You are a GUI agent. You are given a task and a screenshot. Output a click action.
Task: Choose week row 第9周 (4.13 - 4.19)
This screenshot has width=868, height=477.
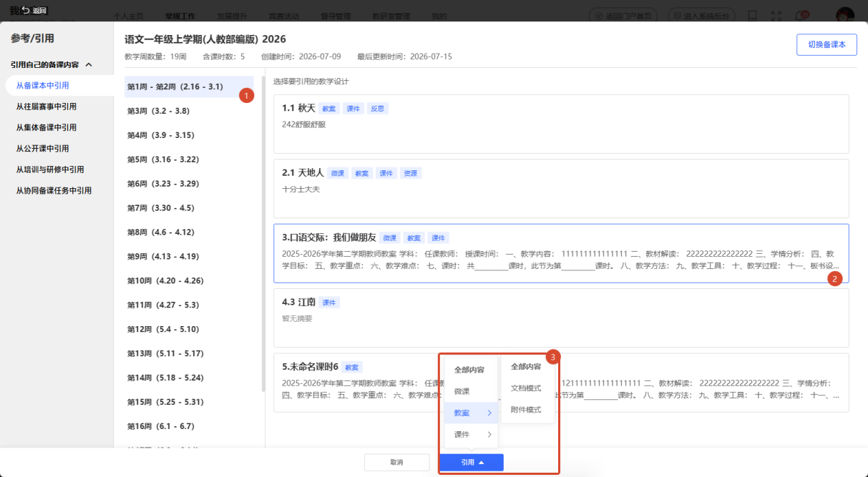tap(189, 257)
